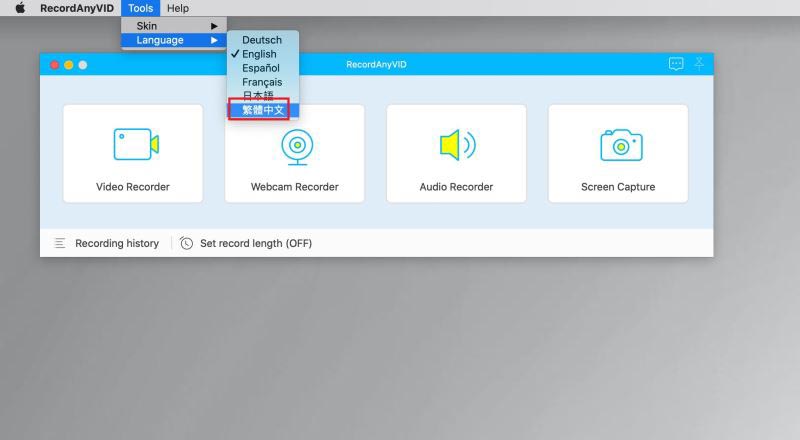This screenshot has width=800, height=440.
Task: Select the Language menu entry
Action: click(174, 40)
